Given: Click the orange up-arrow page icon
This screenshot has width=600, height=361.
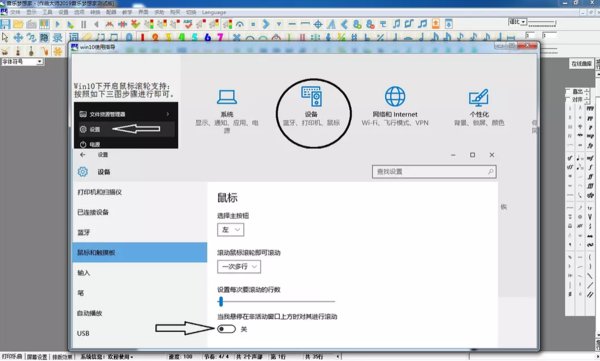Looking at the screenshot, I should (x=435, y=24).
